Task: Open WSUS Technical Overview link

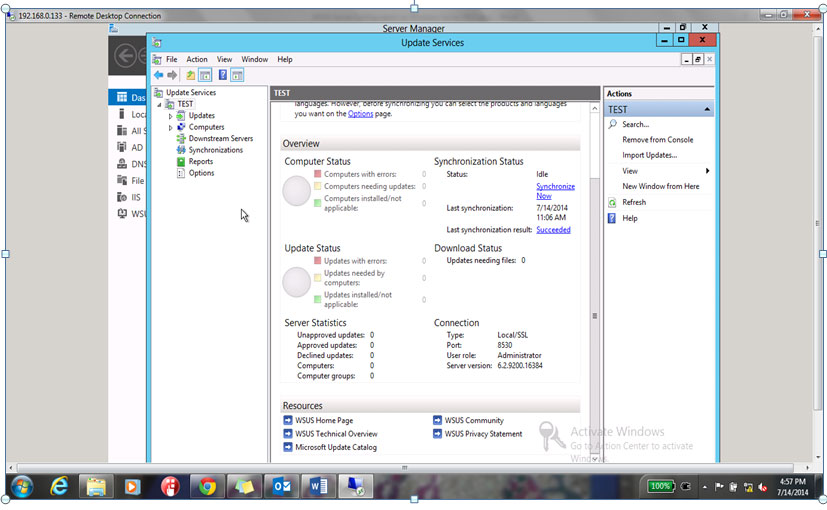Action: [x=336, y=434]
